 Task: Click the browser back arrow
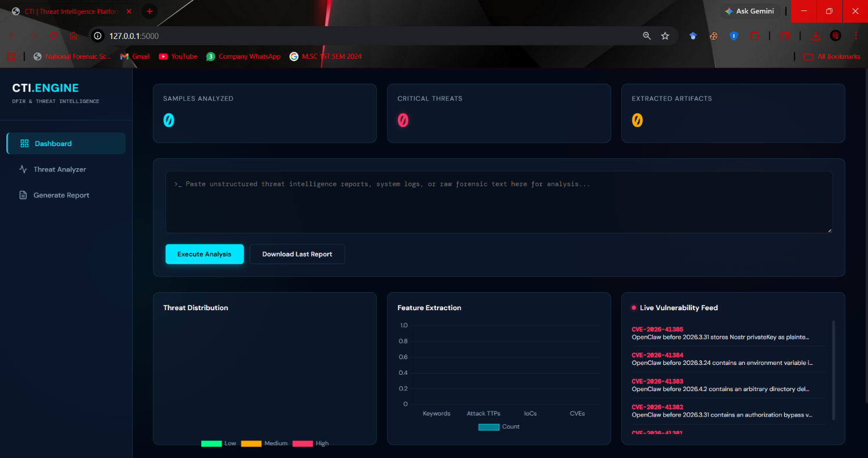click(12, 36)
